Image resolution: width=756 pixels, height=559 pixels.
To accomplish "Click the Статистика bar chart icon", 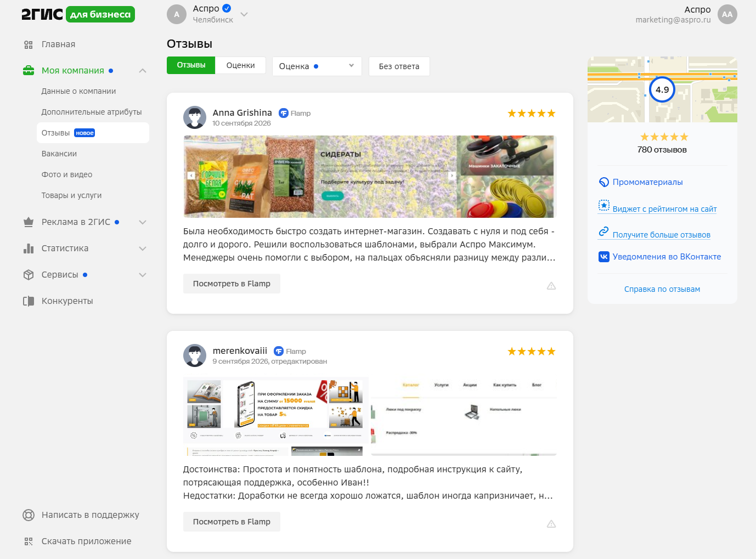I will click(29, 249).
